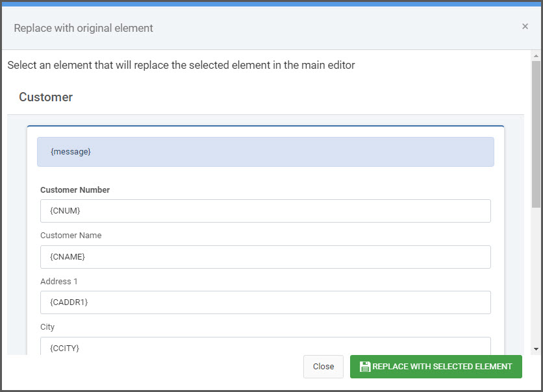Select the {message} alert box
Viewport: 543px width, 392px height.
[x=266, y=152]
